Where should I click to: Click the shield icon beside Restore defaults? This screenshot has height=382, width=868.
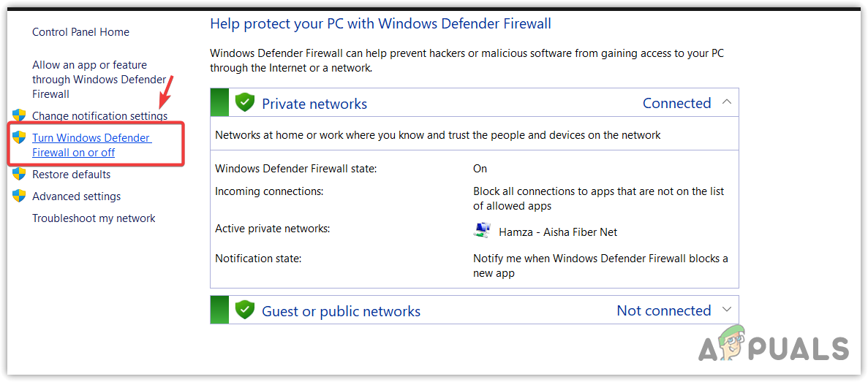pos(19,174)
